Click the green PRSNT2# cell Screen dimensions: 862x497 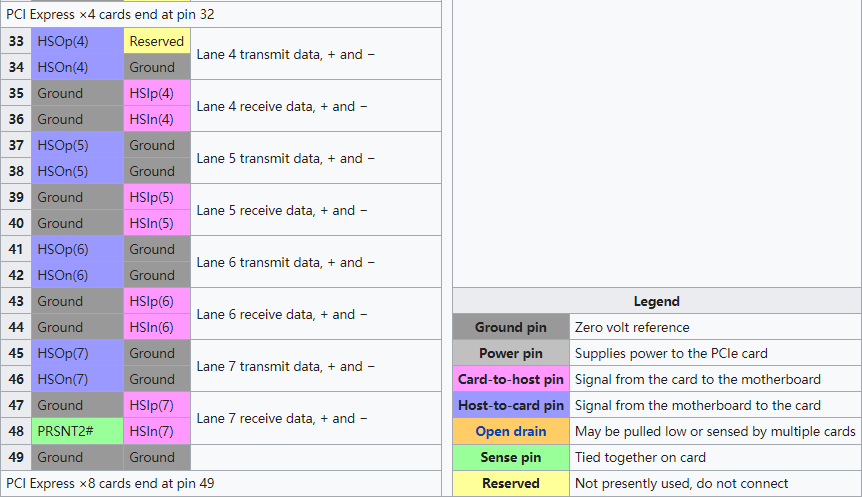pos(78,431)
